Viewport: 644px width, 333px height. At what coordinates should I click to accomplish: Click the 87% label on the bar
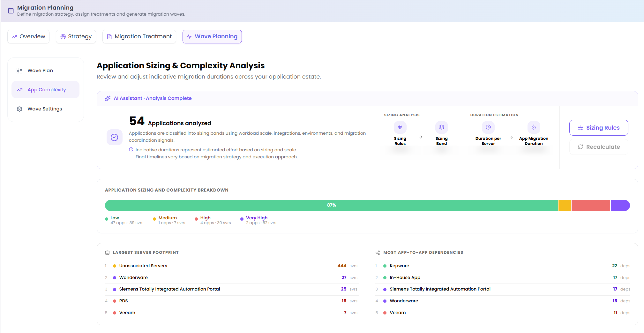point(332,205)
